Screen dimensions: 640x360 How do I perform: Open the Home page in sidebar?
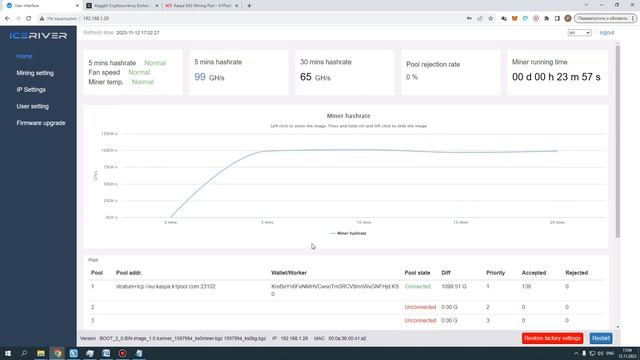(24, 56)
